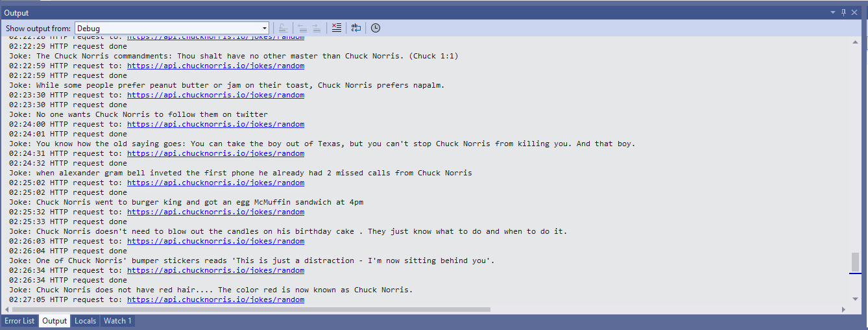The image size is (868, 330).
Task: Open the API link at 02:27:05
Action: 215,299
